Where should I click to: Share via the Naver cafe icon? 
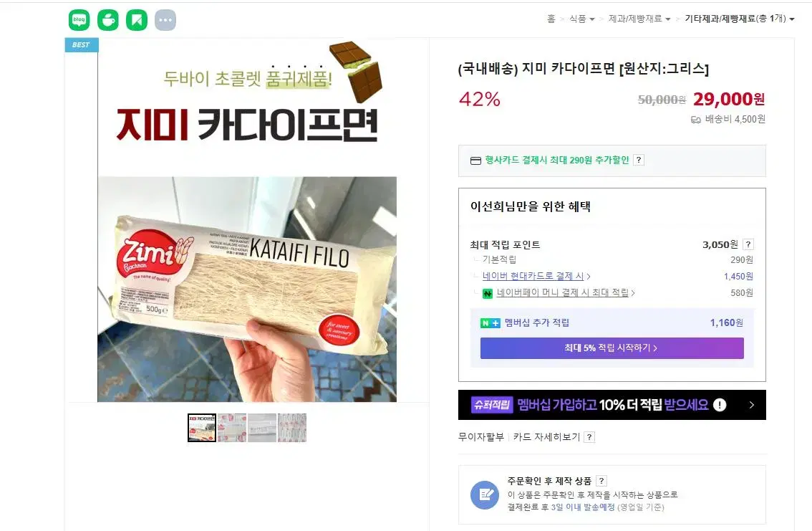[x=107, y=20]
